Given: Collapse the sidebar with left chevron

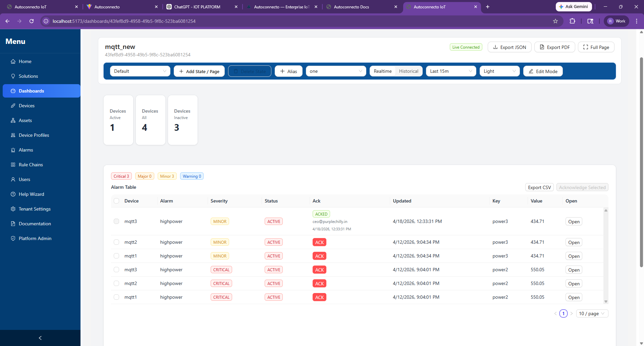Looking at the screenshot, I should [40, 338].
